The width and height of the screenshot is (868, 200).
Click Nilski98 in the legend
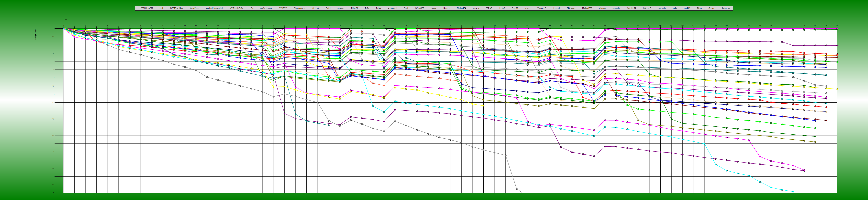(x=355, y=8)
